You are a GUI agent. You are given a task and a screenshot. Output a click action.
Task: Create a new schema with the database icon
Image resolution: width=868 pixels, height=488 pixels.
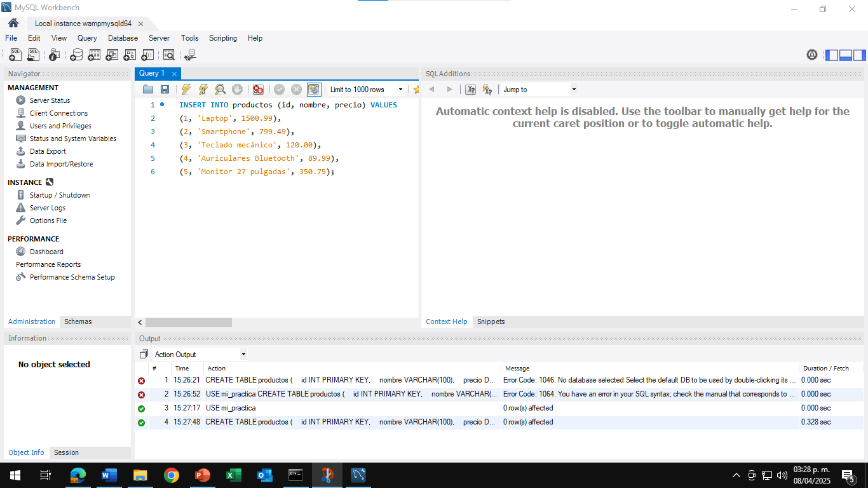(76, 55)
